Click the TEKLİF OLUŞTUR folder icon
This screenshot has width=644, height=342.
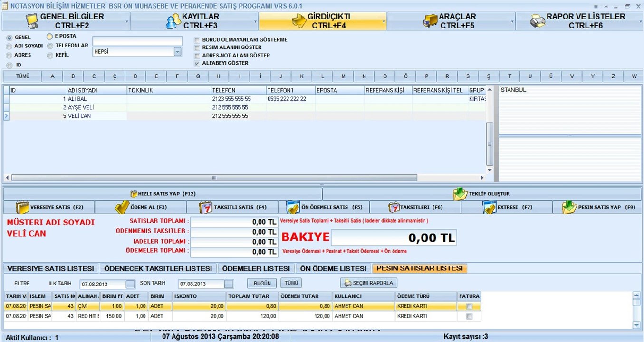[x=460, y=194]
